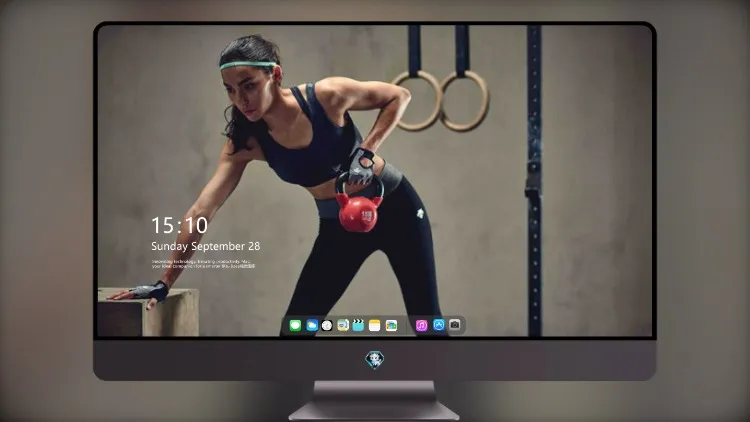
Task: Open the Clock app in dock
Action: [327, 326]
